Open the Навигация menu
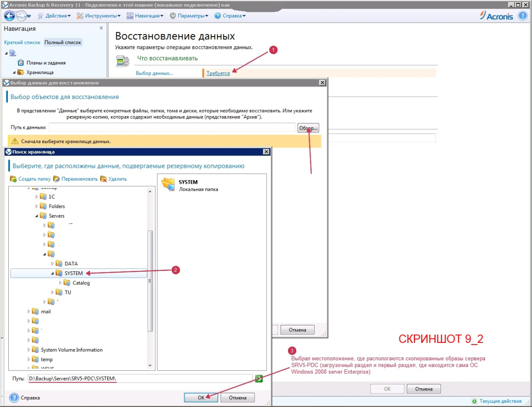This screenshot has width=532, height=407. pyautogui.click(x=145, y=16)
